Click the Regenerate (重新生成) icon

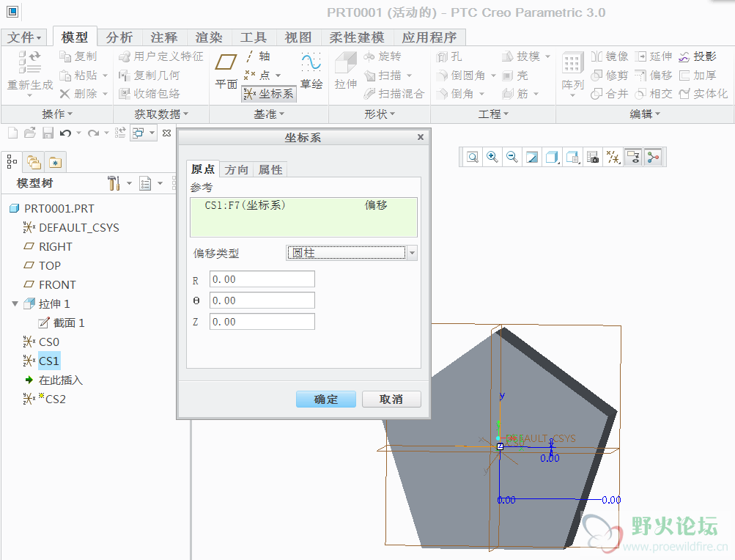coord(29,63)
